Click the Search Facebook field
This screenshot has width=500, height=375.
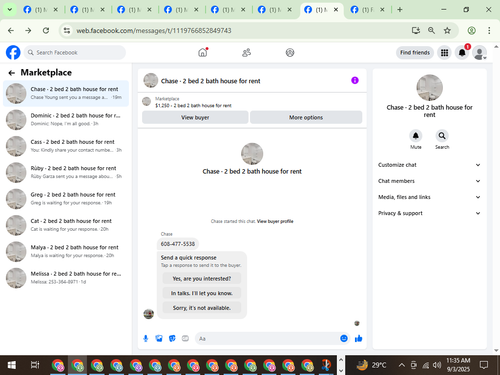(x=75, y=53)
